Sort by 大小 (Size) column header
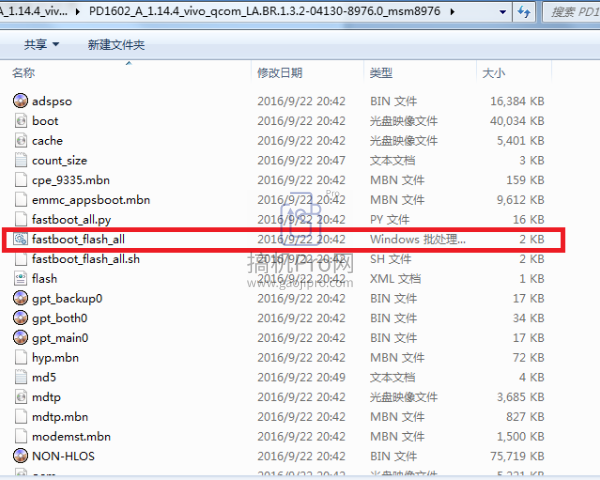600x480 pixels. coord(494,73)
